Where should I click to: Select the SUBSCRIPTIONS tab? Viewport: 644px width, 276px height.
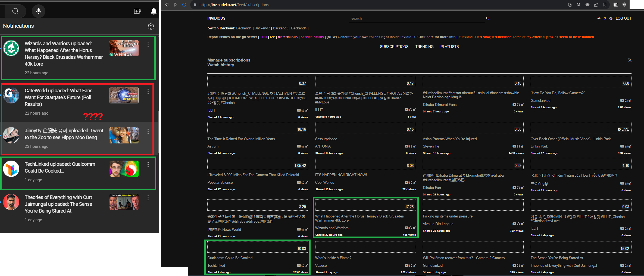point(394,47)
